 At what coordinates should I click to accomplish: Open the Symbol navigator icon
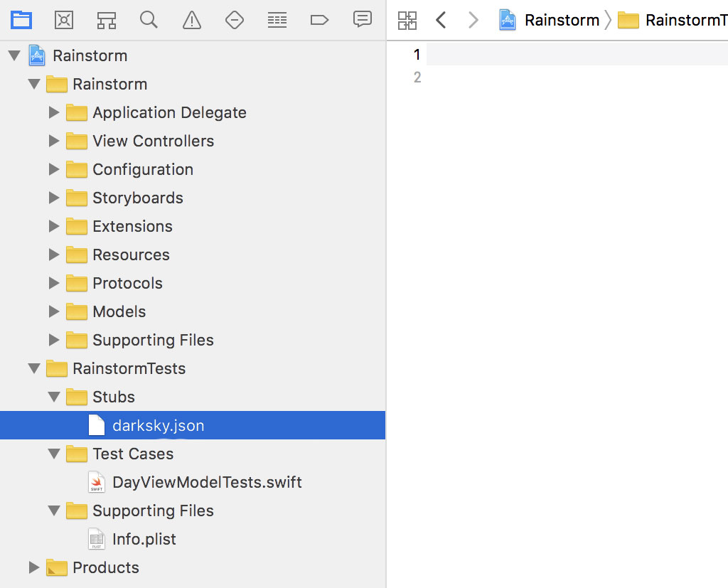[x=107, y=20]
